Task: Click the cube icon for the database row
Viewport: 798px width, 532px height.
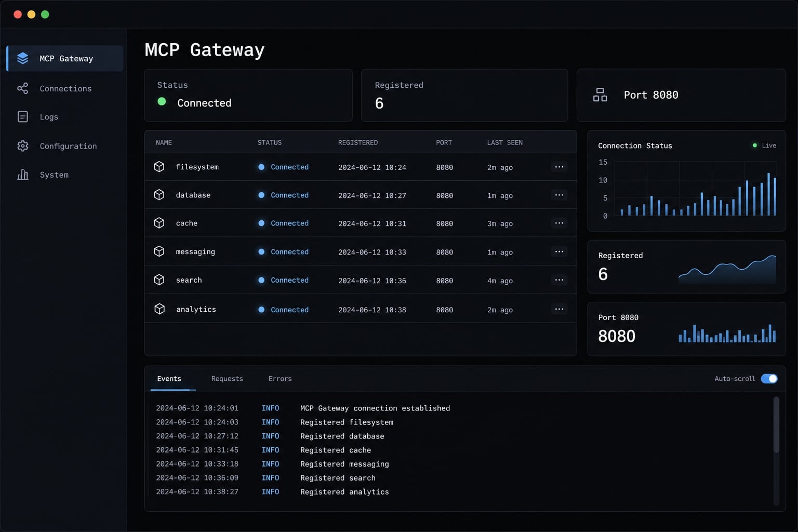Action: (159, 195)
